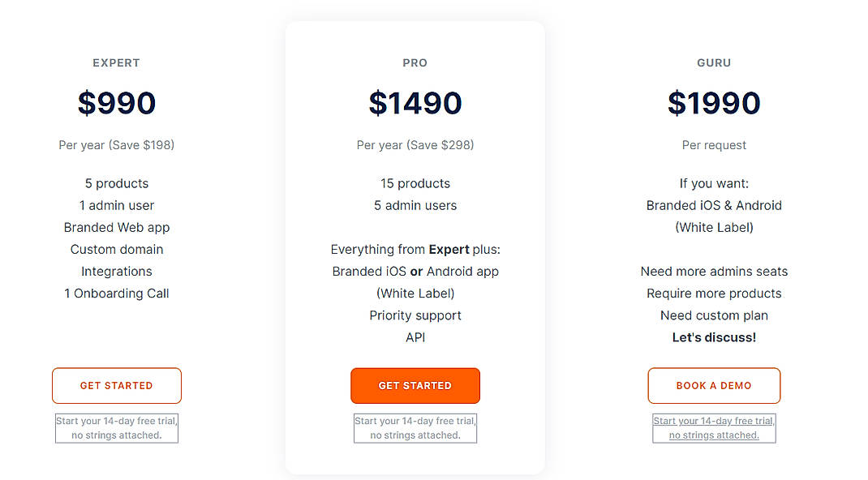Select the GURU plan heading

tap(713, 62)
